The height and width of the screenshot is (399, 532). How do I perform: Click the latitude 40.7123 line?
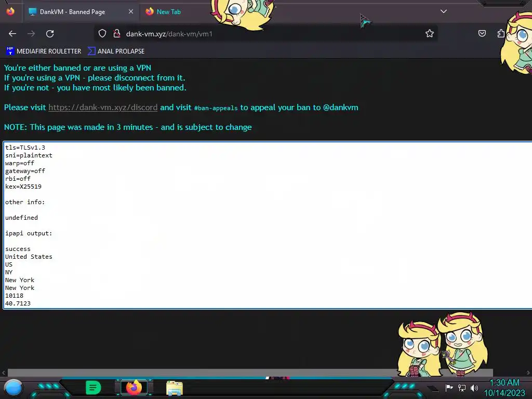coord(18,303)
